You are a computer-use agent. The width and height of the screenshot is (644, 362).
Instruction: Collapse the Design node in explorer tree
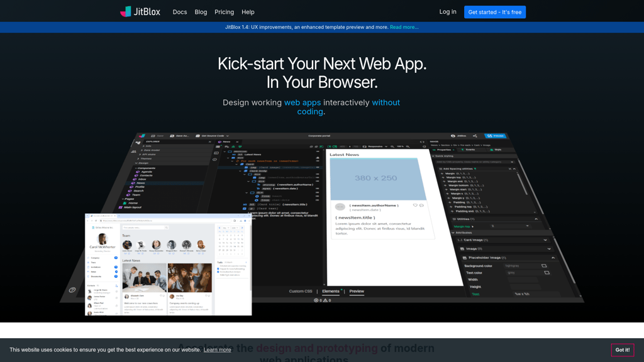[x=136, y=163]
